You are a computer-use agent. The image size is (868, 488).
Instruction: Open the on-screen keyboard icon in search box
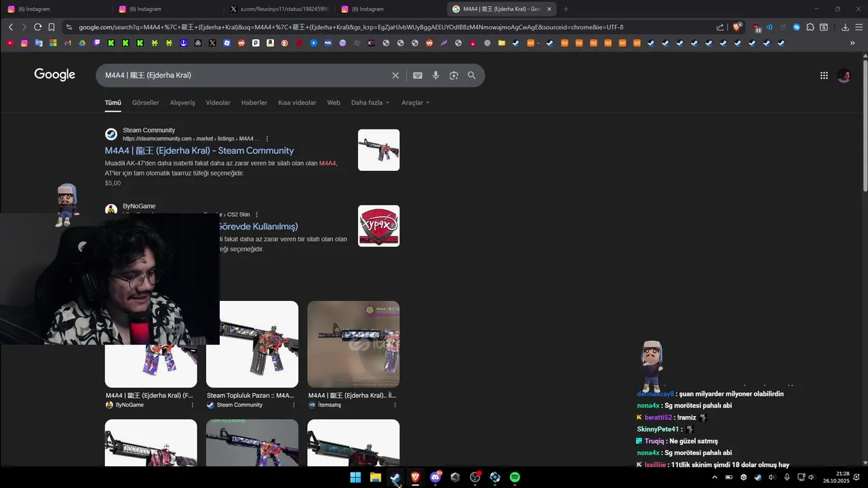tap(418, 75)
